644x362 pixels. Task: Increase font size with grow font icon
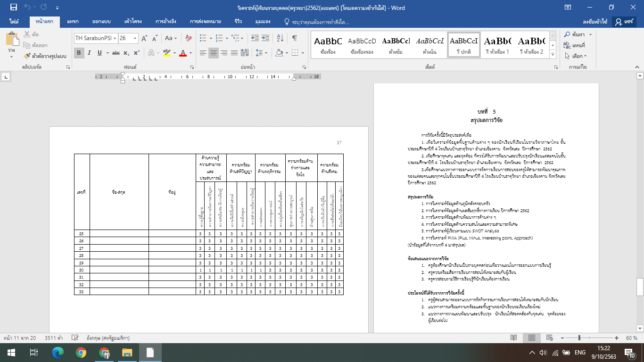145,38
